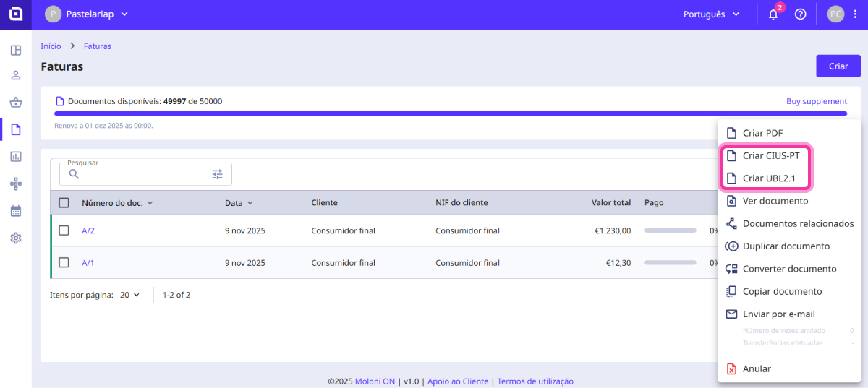Tick the checkbox for invoice A/1
The height and width of the screenshot is (388, 868).
(64, 262)
